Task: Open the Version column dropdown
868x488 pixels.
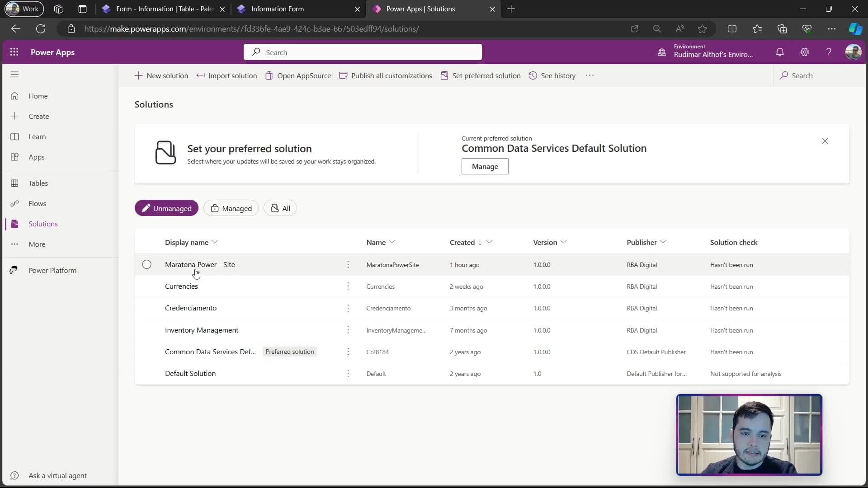Action: click(x=563, y=243)
